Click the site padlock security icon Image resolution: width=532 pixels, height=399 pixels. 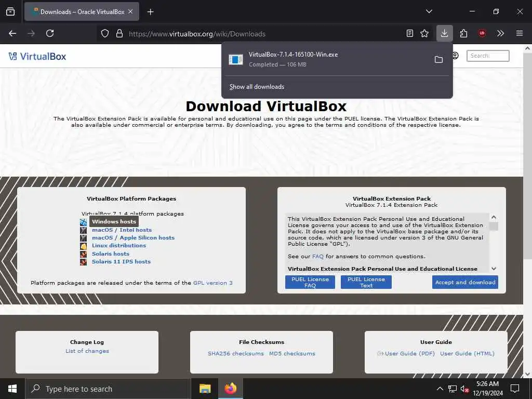119,34
